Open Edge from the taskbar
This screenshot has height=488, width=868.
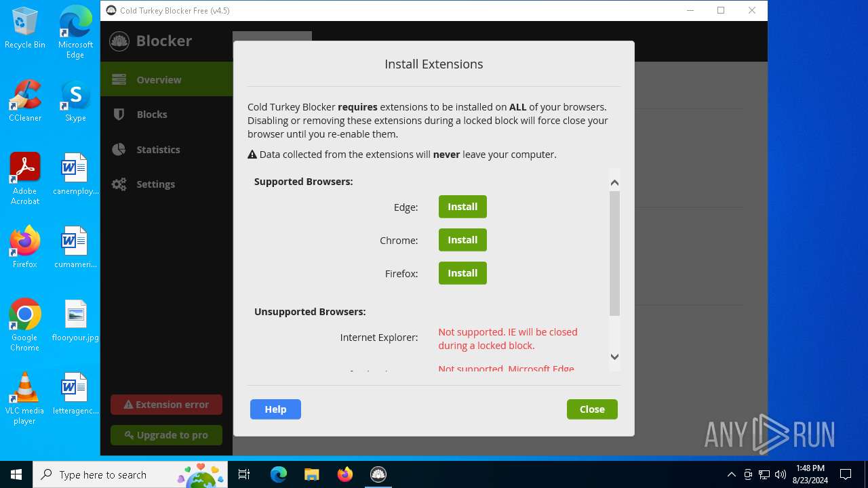pos(279,474)
